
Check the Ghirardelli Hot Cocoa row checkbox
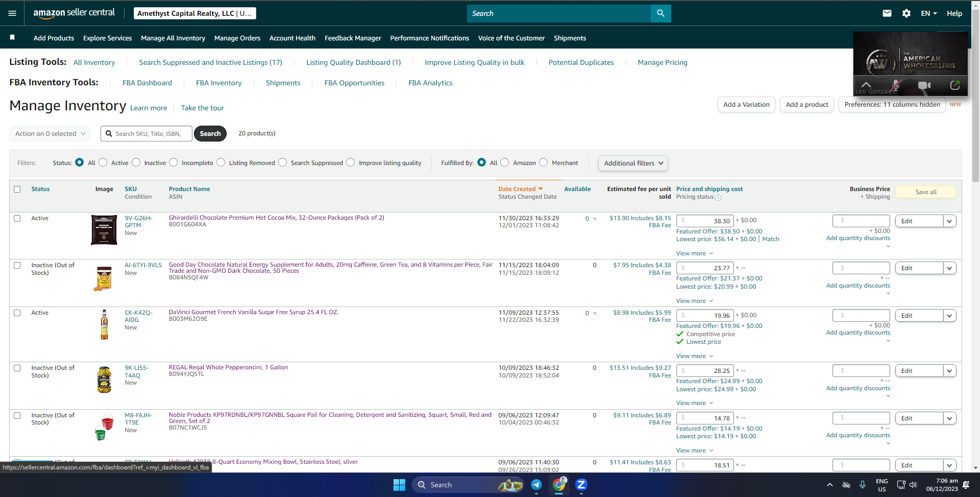17,218
